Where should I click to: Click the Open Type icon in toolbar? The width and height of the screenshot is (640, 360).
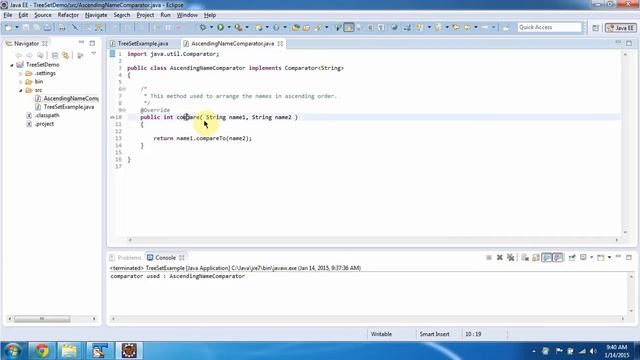pyautogui.click(x=296, y=27)
